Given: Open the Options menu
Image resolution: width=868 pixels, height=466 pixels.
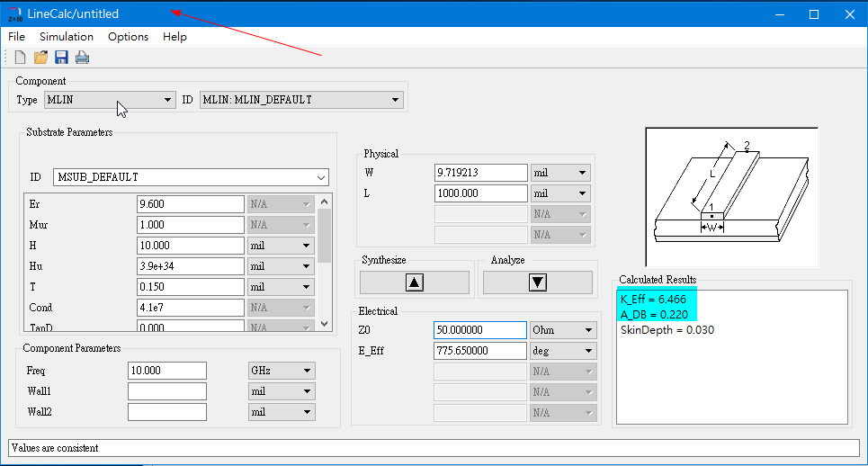Looking at the screenshot, I should coord(128,37).
